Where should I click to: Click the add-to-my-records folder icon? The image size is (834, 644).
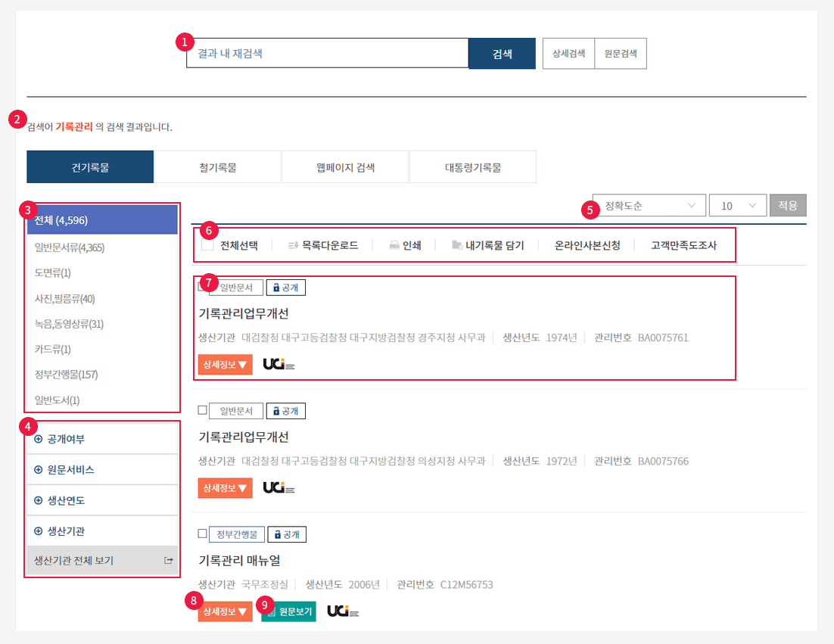click(457, 245)
